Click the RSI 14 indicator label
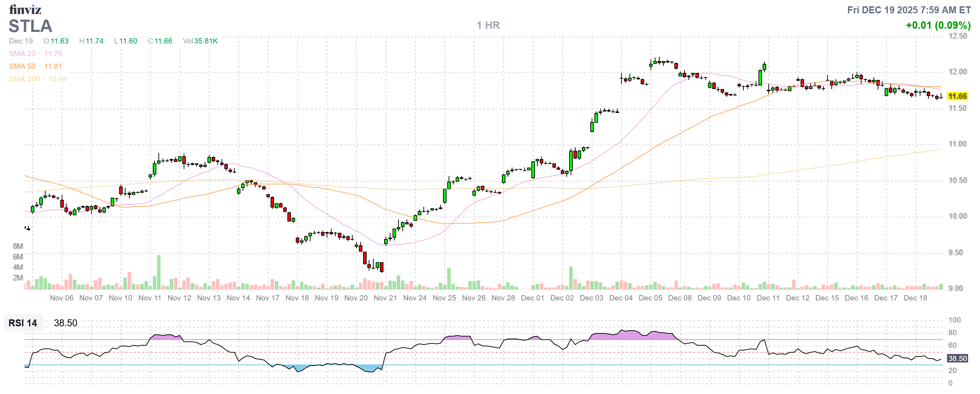 click(23, 323)
